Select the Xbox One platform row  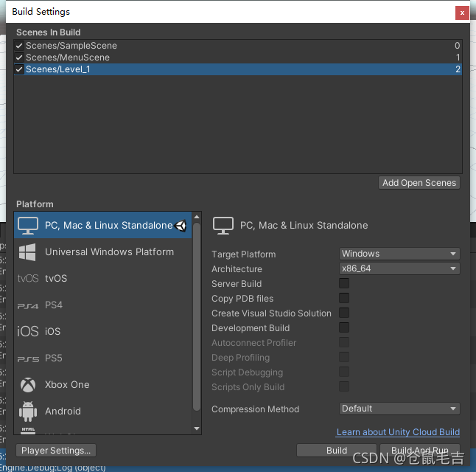pyautogui.click(x=103, y=385)
